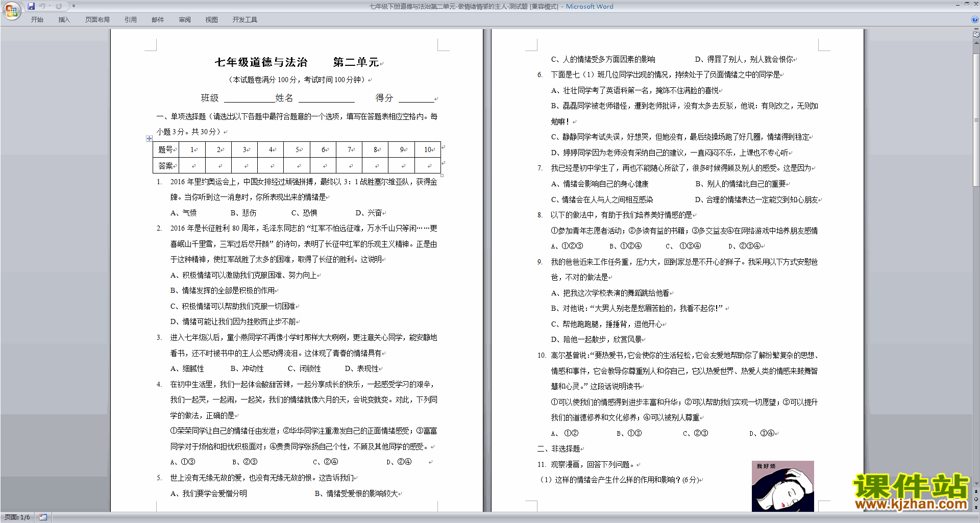980x523 pixels.
Task: Click option A、壮壮同学考了英语科第一名
Action: pyautogui.click(x=635, y=90)
